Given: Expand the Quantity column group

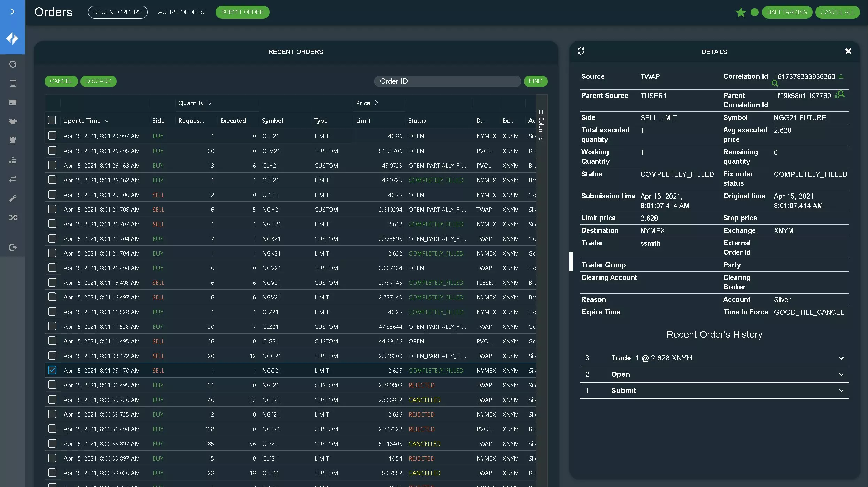Looking at the screenshot, I should pos(210,103).
